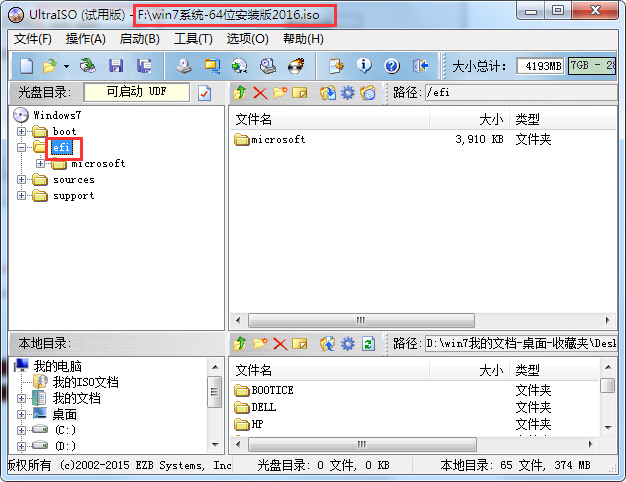Click the extract files icon in disc pane
The width and height of the screenshot is (626, 482).
pyautogui.click(x=328, y=93)
